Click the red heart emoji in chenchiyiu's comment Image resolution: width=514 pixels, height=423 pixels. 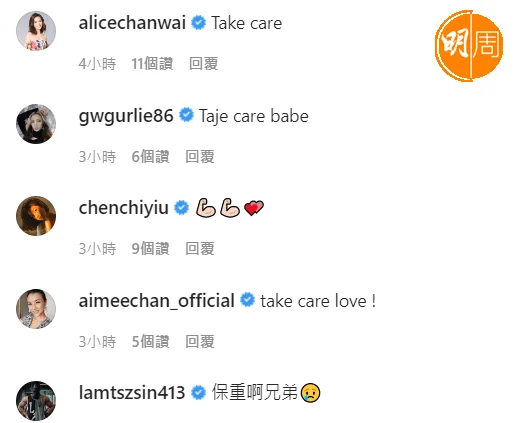(254, 208)
